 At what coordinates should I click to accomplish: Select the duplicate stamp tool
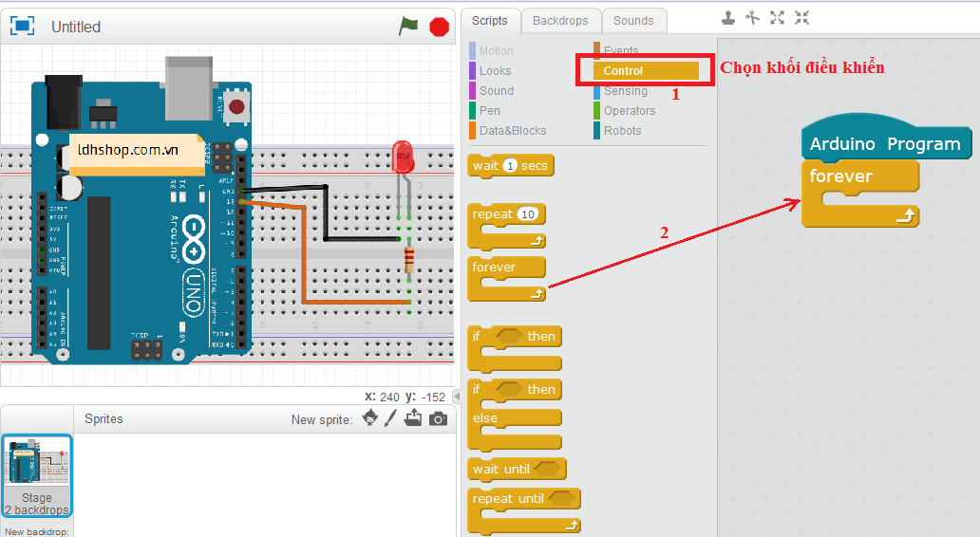[728, 17]
